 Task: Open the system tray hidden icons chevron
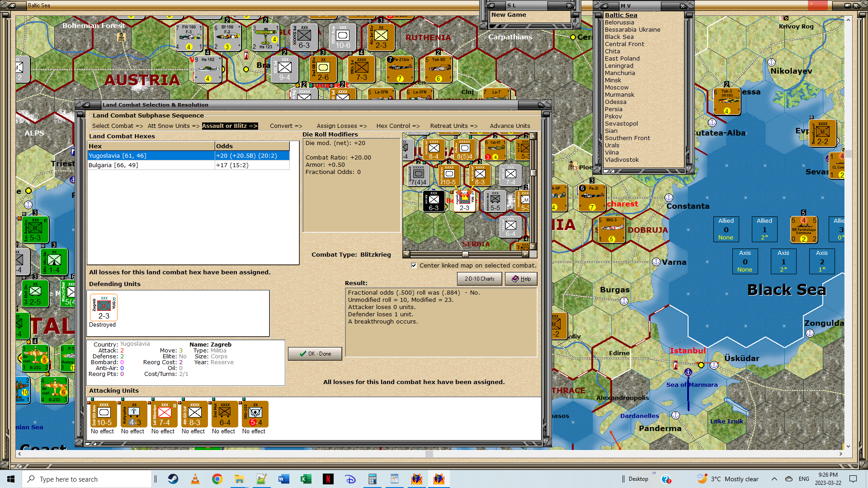tap(774, 479)
